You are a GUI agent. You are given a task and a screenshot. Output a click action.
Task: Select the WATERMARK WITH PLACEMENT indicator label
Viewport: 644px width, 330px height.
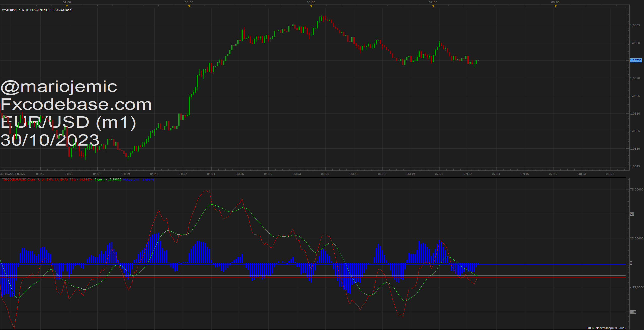37,10
